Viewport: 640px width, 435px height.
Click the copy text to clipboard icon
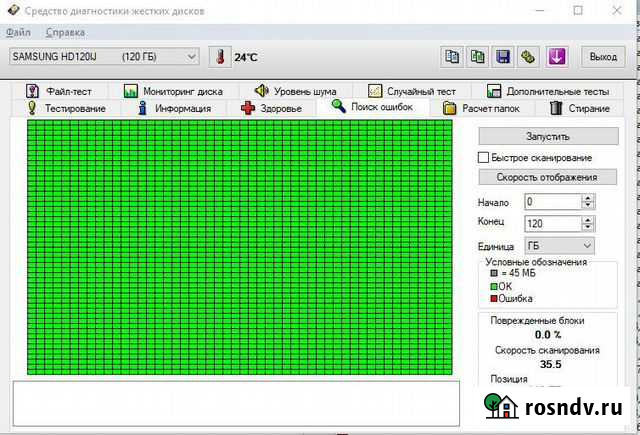[452, 57]
